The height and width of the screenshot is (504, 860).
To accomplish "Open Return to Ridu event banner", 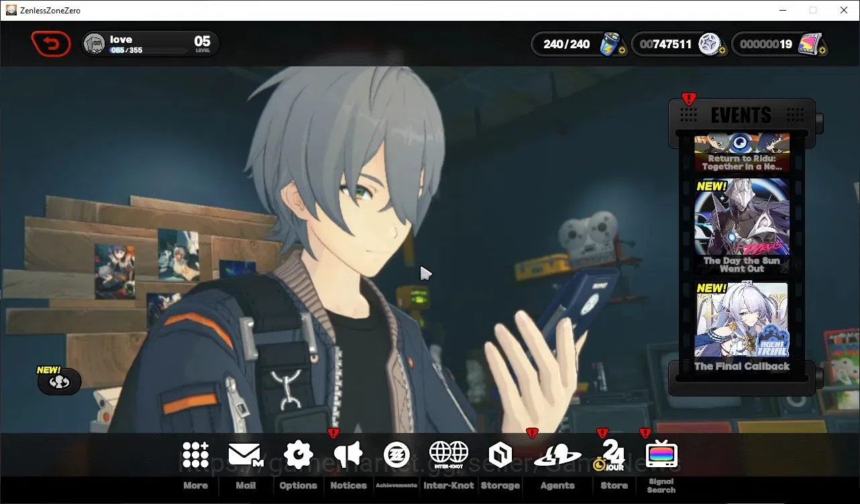I will 742,152.
